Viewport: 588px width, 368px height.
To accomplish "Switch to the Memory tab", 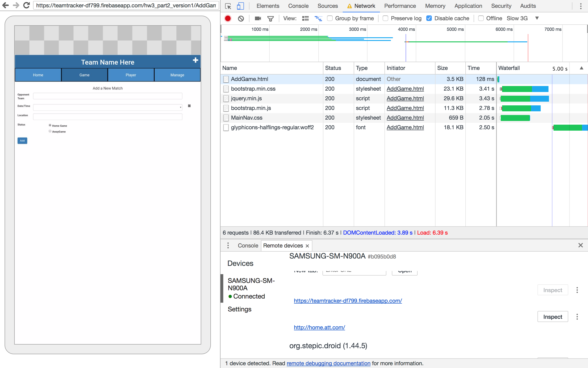I will [435, 6].
